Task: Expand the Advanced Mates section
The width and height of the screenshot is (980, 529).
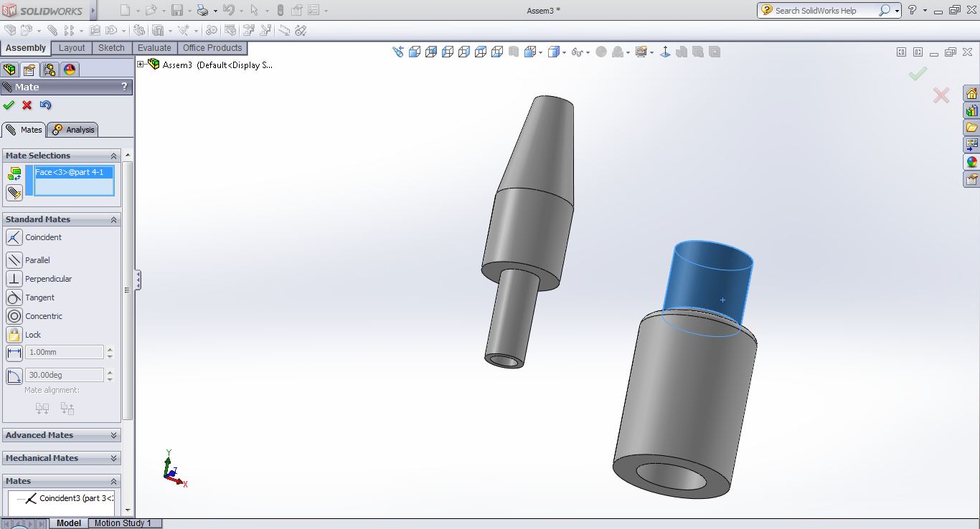Action: tap(113, 435)
